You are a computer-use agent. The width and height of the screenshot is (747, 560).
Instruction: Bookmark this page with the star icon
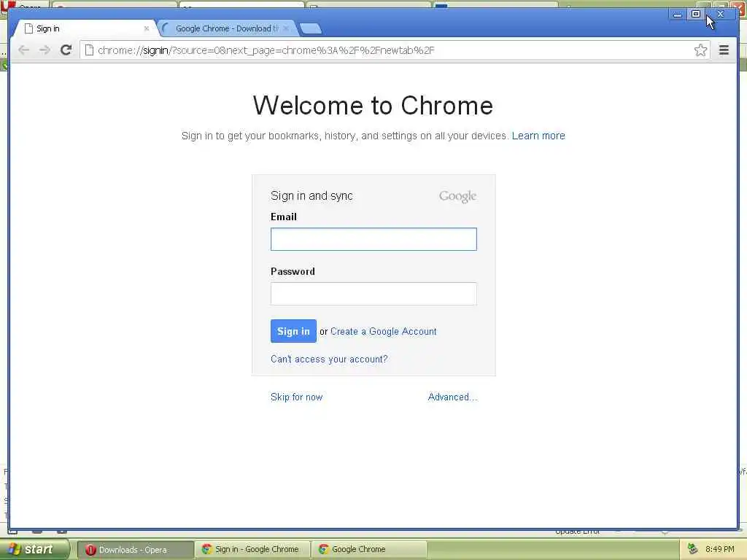tap(700, 50)
